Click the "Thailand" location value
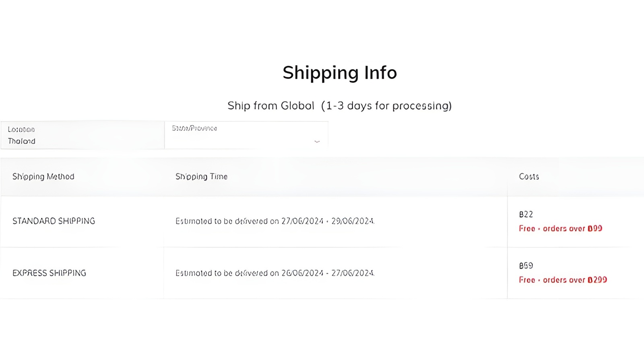The image size is (644, 362). coord(21,141)
